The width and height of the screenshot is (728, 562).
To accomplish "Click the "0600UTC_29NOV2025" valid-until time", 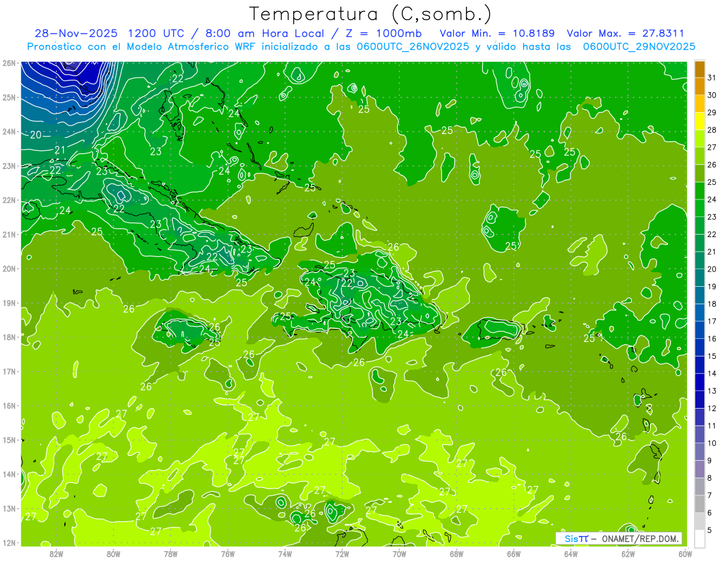I will pyautogui.click(x=639, y=47).
